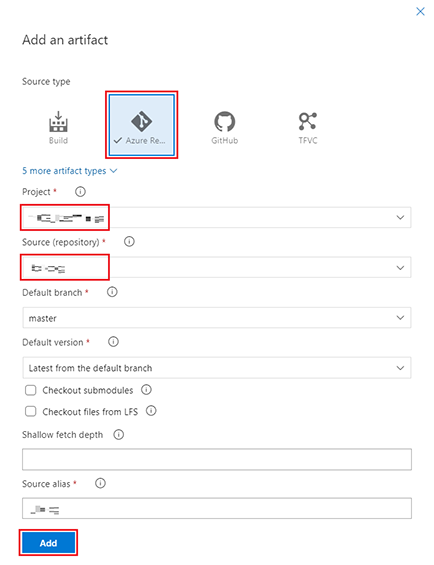The height and width of the screenshot is (565, 434).
Task: Click the info icon beside Project
Action: click(x=80, y=192)
